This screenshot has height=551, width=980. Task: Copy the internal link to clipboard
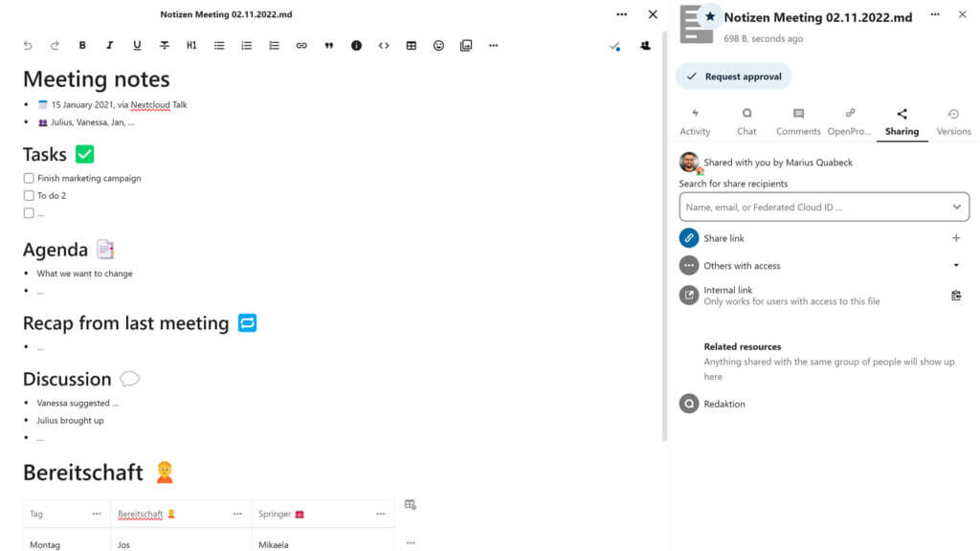pos(956,296)
